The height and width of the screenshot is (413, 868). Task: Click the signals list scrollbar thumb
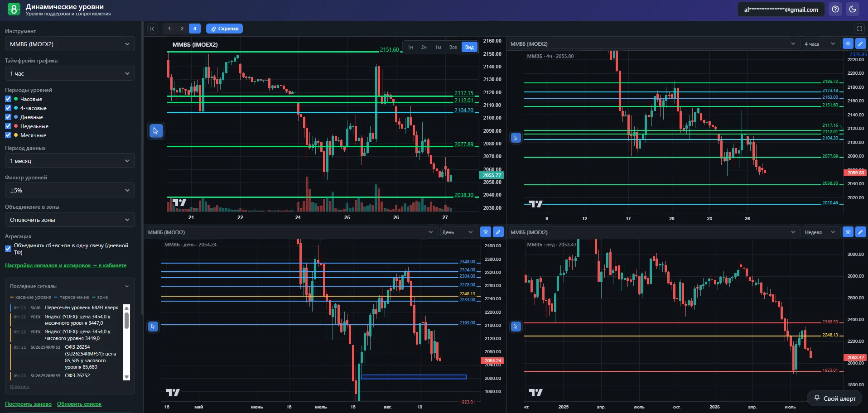126,321
